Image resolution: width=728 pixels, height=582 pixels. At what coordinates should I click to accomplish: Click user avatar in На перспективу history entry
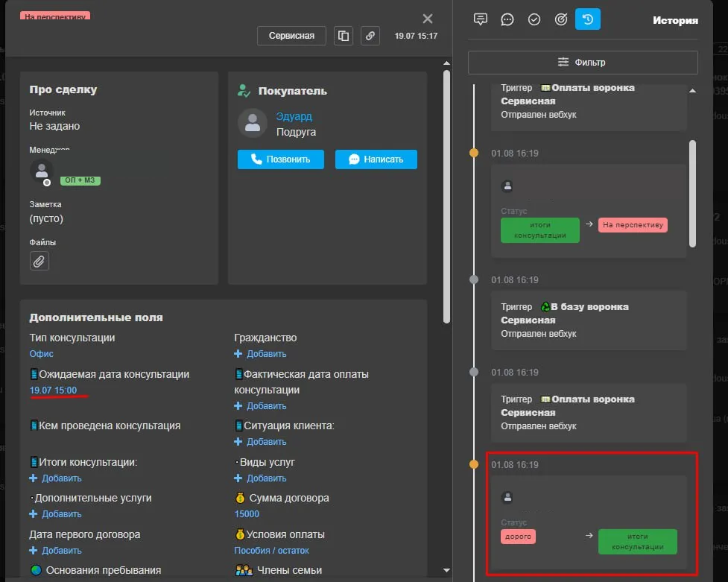coord(507,186)
